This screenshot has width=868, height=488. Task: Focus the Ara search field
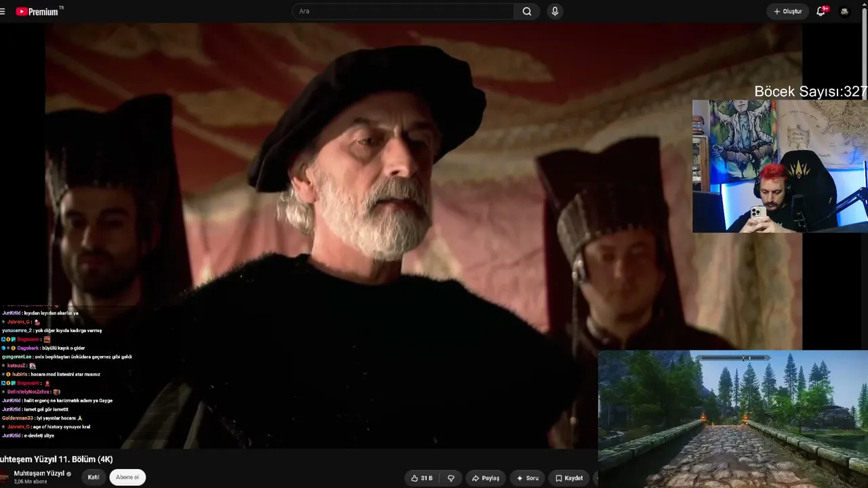coord(403,12)
